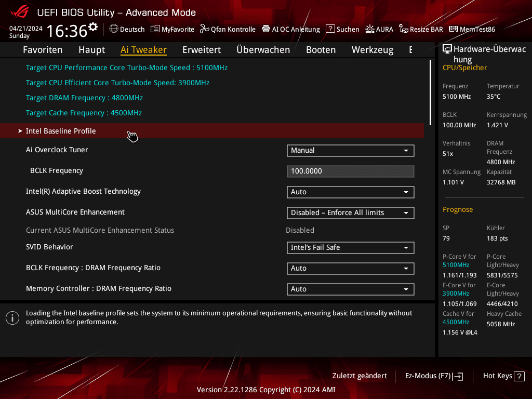Click the AURA lighting icon
The width and height of the screenshot is (532, 399).
[x=370, y=29]
